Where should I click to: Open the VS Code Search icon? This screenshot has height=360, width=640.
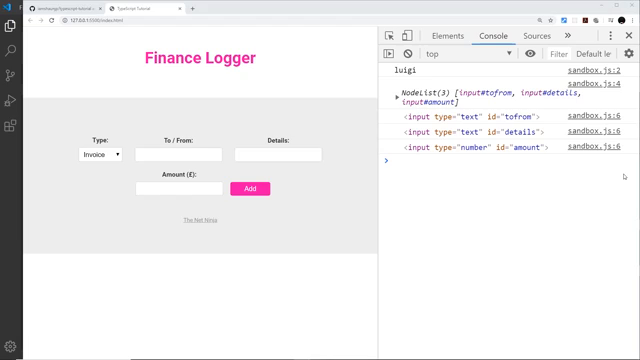tap(10, 51)
